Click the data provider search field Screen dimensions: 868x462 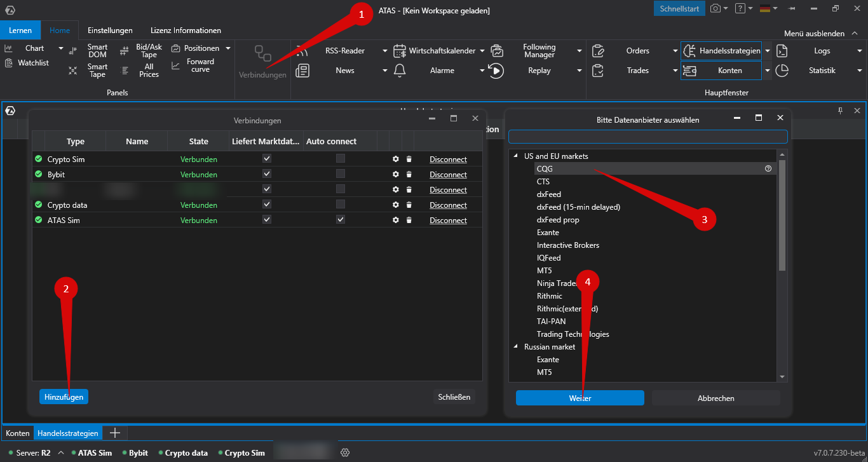pyautogui.click(x=648, y=137)
